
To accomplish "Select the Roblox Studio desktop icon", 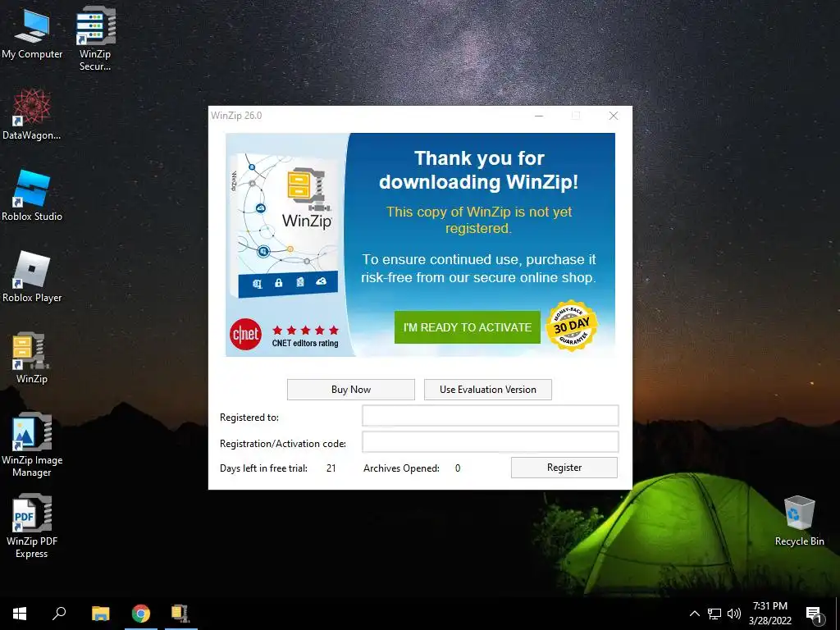I will pos(32,195).
